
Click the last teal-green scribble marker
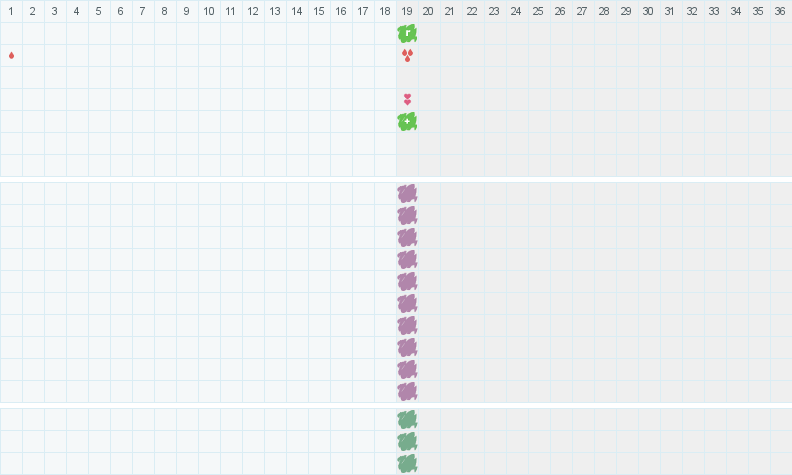(407, 463)
